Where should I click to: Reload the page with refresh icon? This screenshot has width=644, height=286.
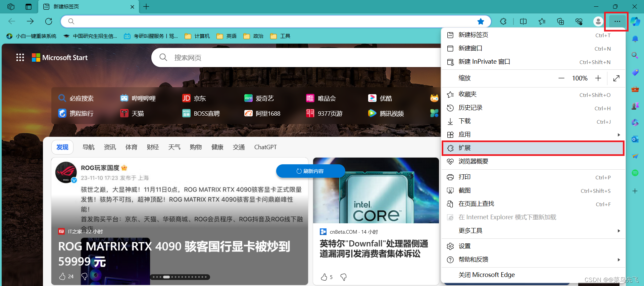[49, 21]
